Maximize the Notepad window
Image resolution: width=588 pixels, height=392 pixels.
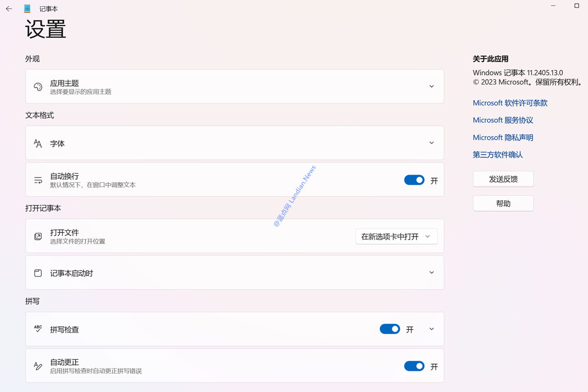[577, 6]
